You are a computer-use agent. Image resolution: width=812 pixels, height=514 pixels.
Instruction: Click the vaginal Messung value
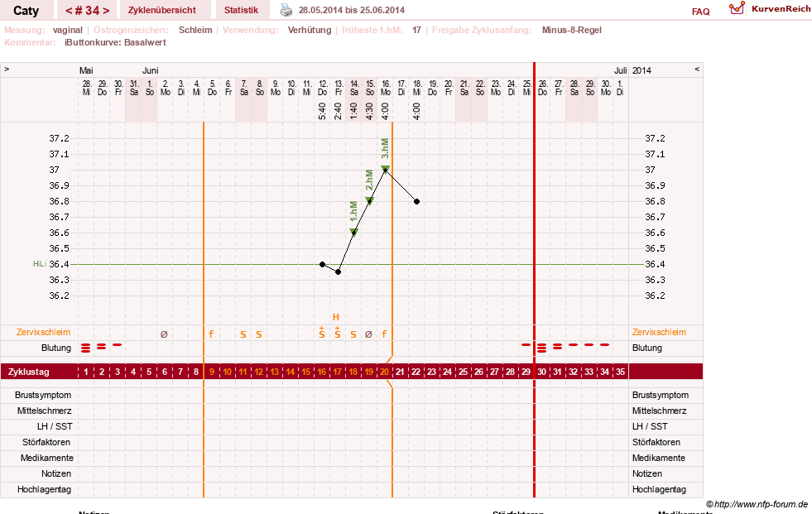[68, 30]
